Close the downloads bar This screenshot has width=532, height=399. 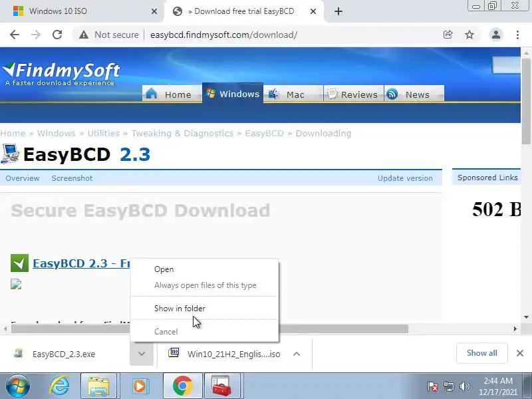tap(520, 353)
